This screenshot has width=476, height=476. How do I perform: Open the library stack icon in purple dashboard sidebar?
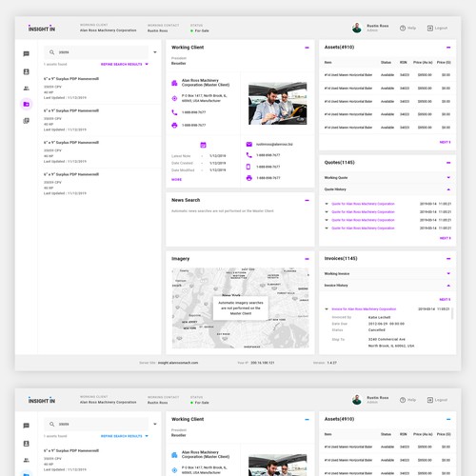27,121
